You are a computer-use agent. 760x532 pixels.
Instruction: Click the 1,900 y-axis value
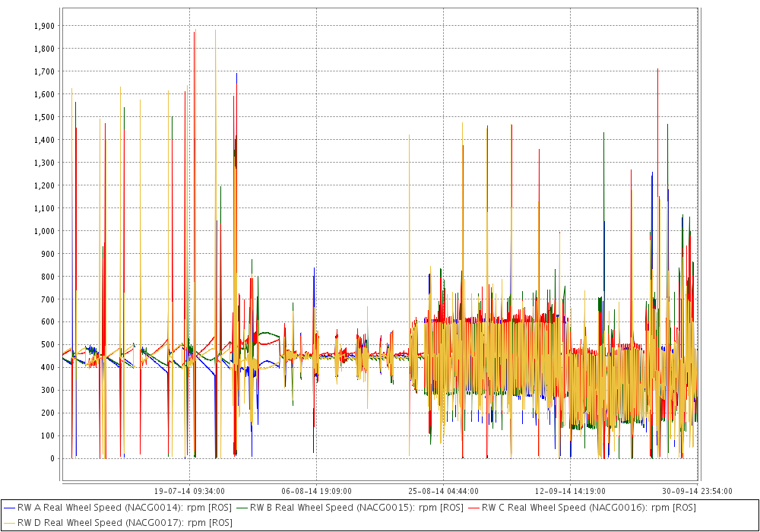point(45,26)
